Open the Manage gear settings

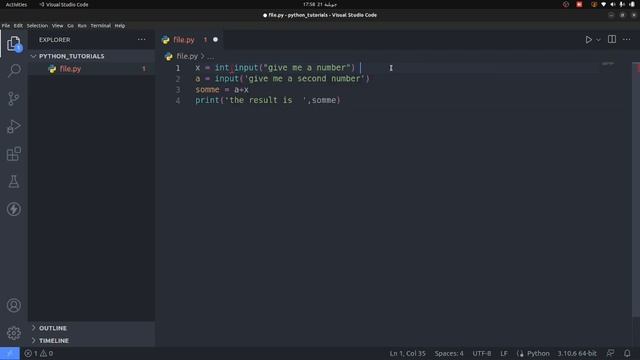tap(14, 333)
